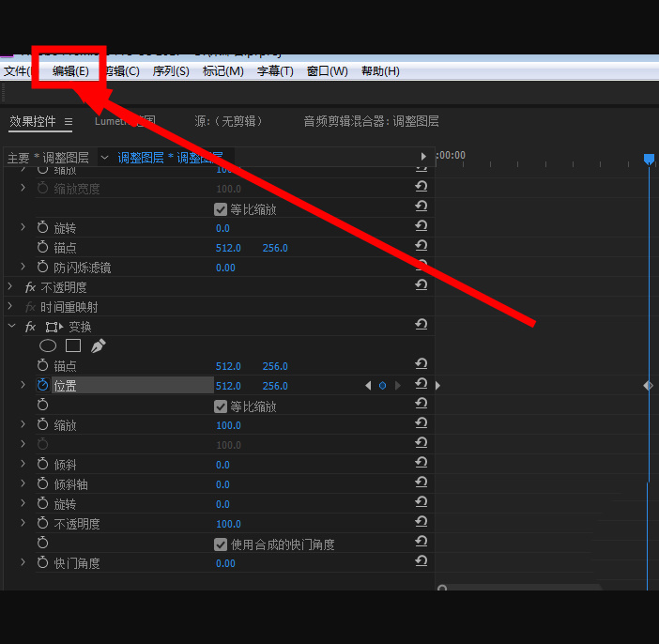Open the 字幕(T) menu

coord(275,71)
